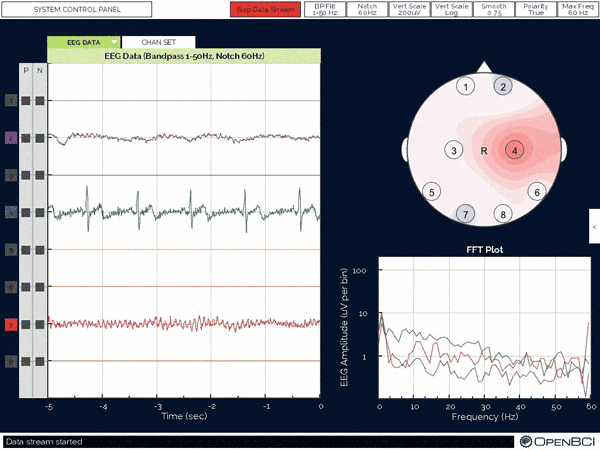600x450 pixels.
Task: Toggle channel 6 P impedance square
Action: (26, 287)
